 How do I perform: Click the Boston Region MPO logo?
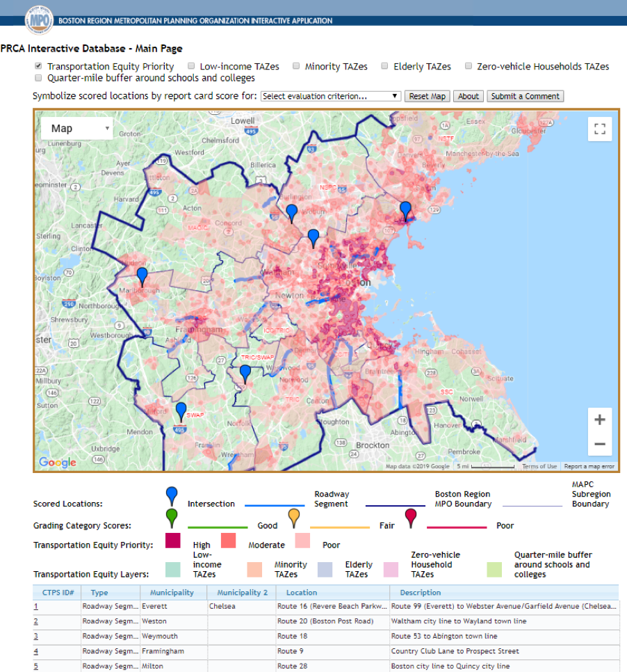coord(39,20)
